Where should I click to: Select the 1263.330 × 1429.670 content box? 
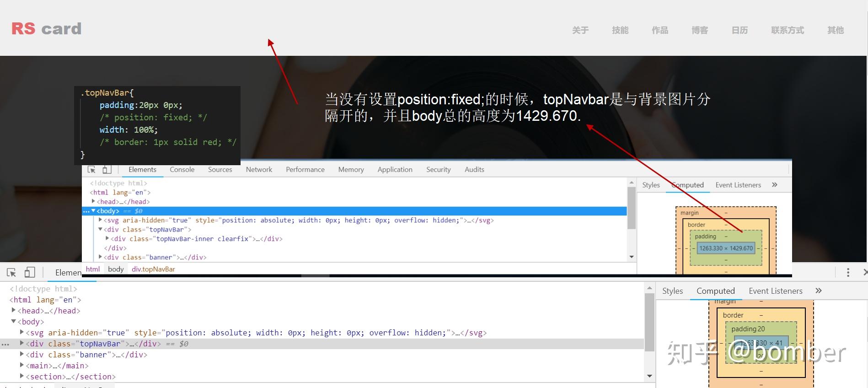tap(726, 248)
